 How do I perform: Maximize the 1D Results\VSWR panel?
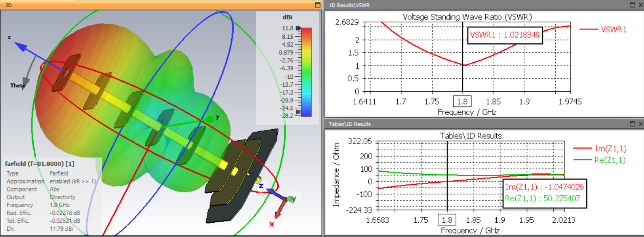click(x=632, y=5)
